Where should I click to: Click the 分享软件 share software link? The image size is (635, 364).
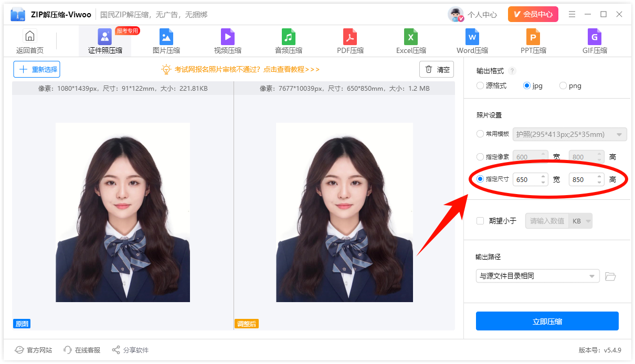click(x=130, y=350)
